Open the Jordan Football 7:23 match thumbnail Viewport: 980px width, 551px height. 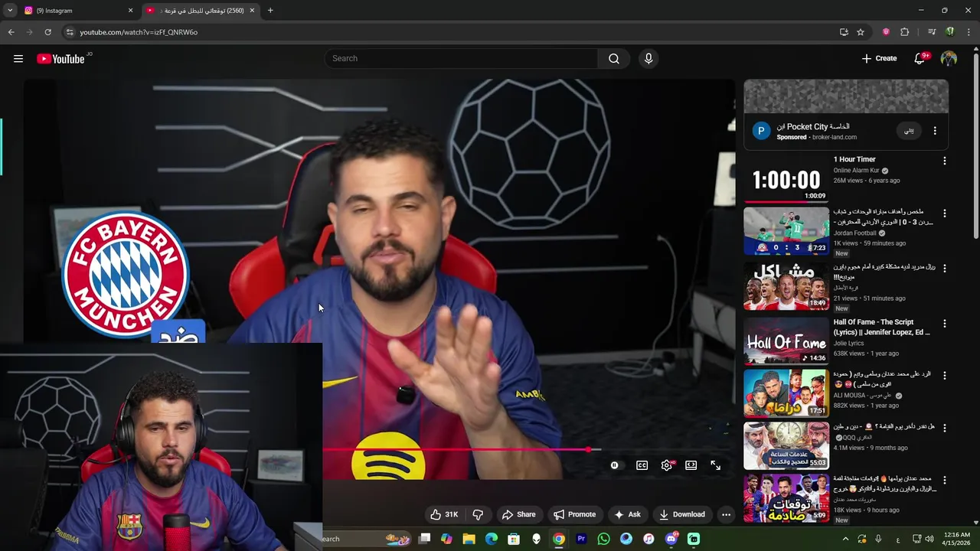(786, 231)
